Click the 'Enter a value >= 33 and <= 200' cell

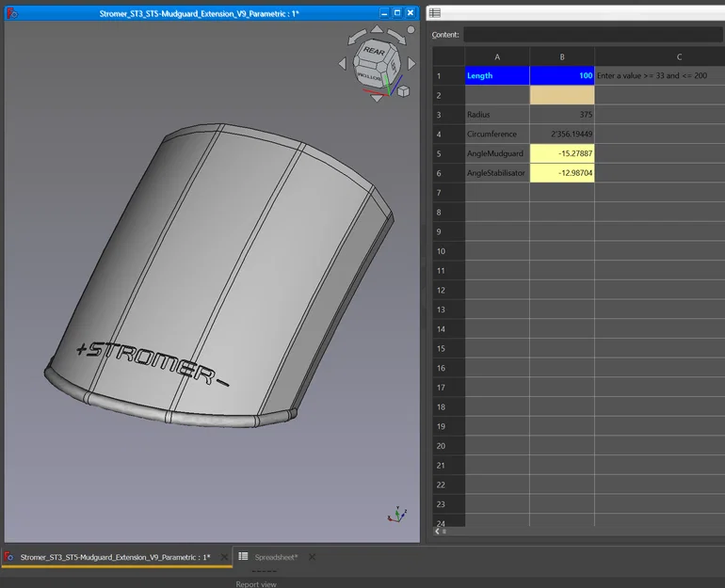click(x=660, y=76)
